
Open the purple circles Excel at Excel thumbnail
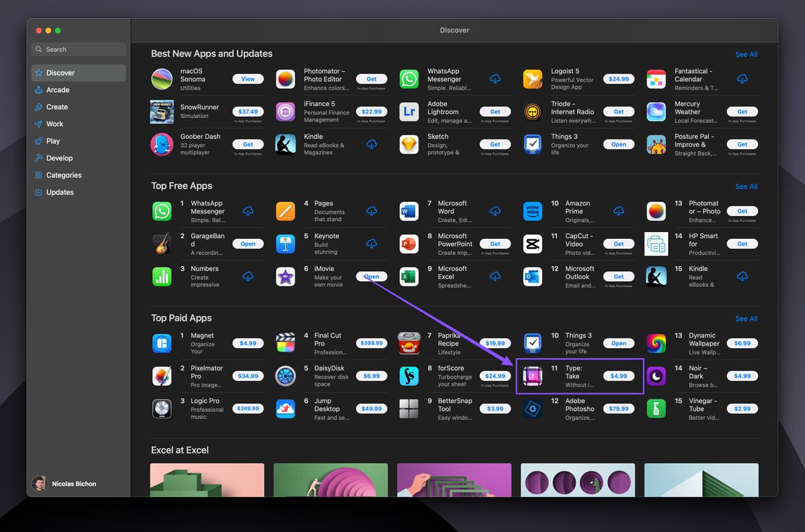pyautogui.click(x=578, y=480)
